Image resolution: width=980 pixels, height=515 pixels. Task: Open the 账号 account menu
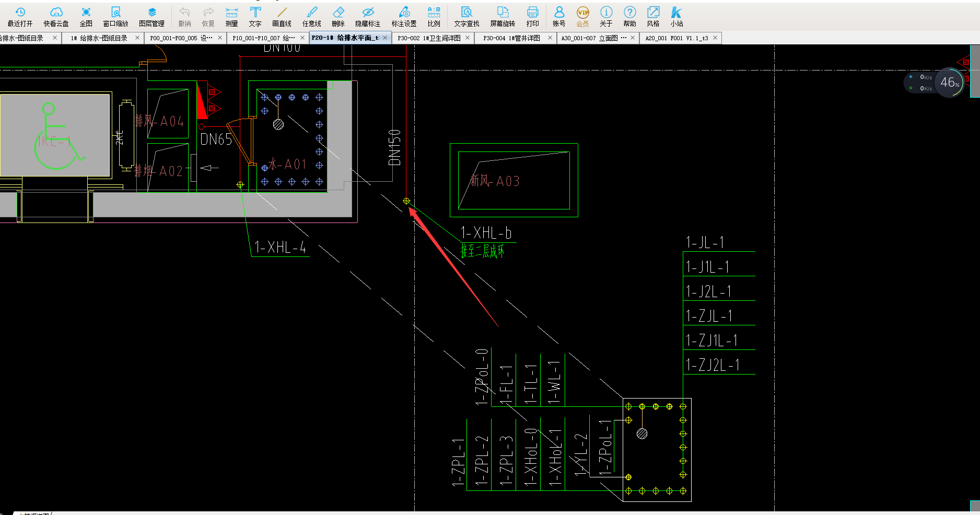click(559, 17)
